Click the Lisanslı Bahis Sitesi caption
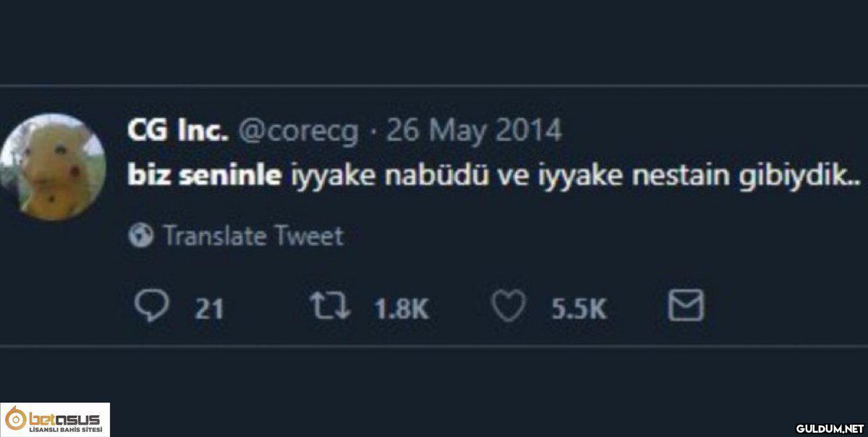868x437 pixels. click(64, 431)
